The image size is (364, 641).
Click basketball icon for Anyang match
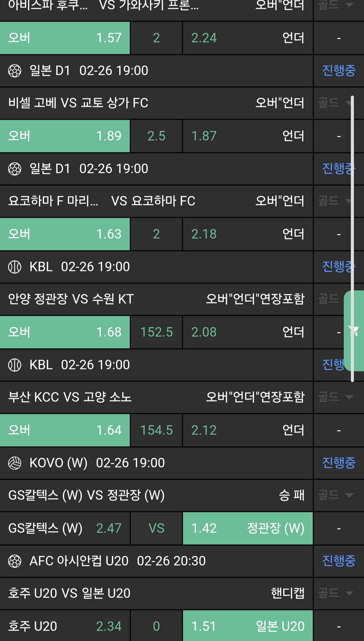pos(14,267)
